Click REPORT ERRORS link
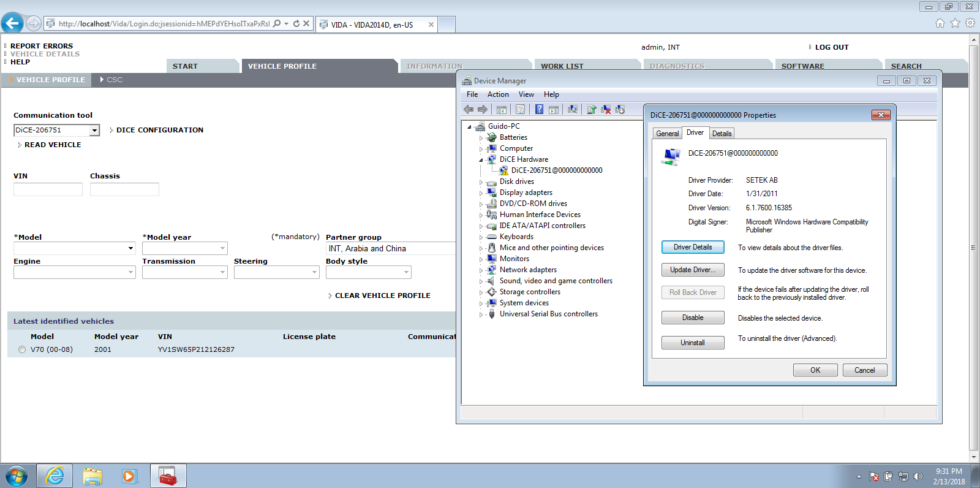The width and height of the screenshot is (980, 488). coord(42,46)
